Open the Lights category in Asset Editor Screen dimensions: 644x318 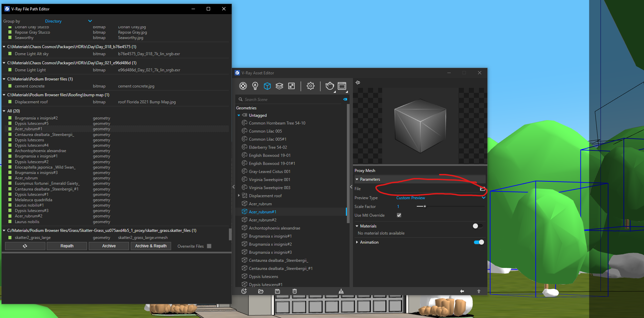click(x=255, y=86)
